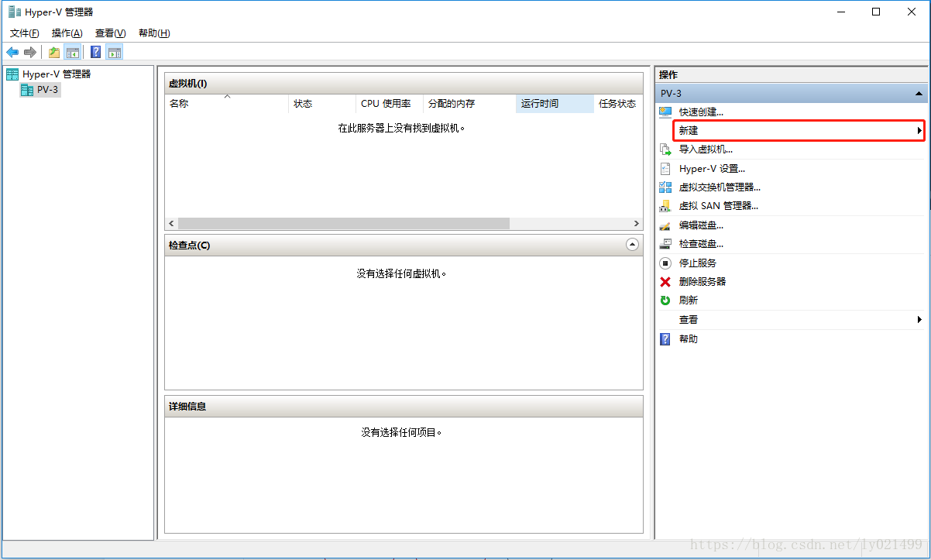Click the 帮助 question mark icon in Actions
Viewport: 931px width, 560px height.
[665, 338]
